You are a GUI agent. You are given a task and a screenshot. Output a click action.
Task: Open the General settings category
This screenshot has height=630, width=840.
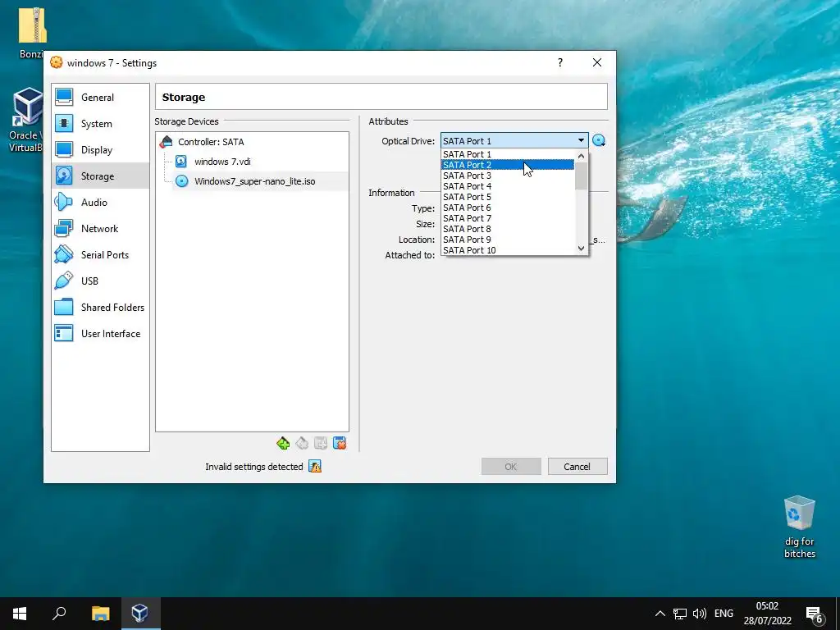click(100, 98)
